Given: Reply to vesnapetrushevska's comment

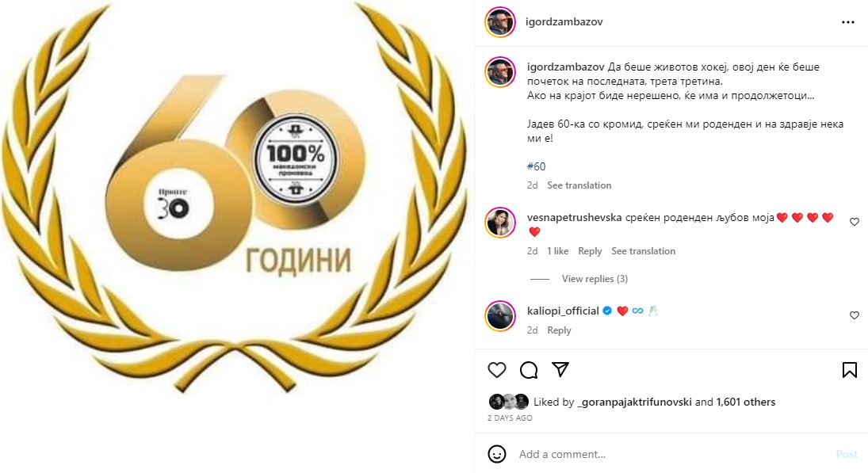Looking at the screenshot, I should [x=590, y=251].
